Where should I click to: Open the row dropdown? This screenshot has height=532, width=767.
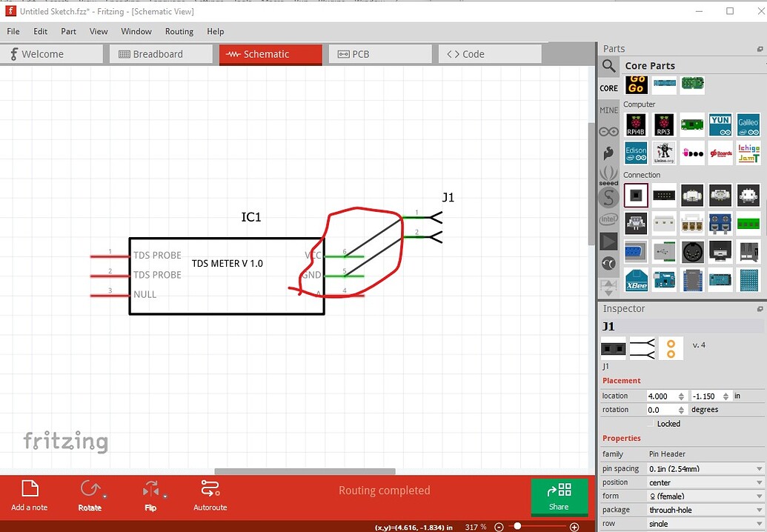[705, 523]
